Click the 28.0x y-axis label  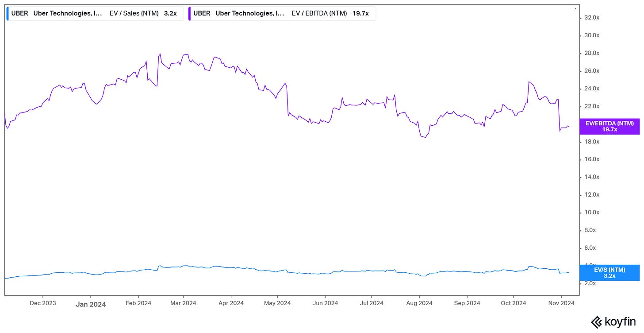pyautogui.click(x=592, y=53)
